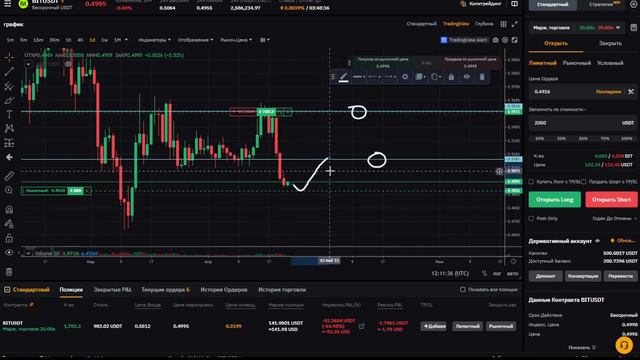
Task: Click the calculator icon beside margin mode
Action: click(633, 28)
